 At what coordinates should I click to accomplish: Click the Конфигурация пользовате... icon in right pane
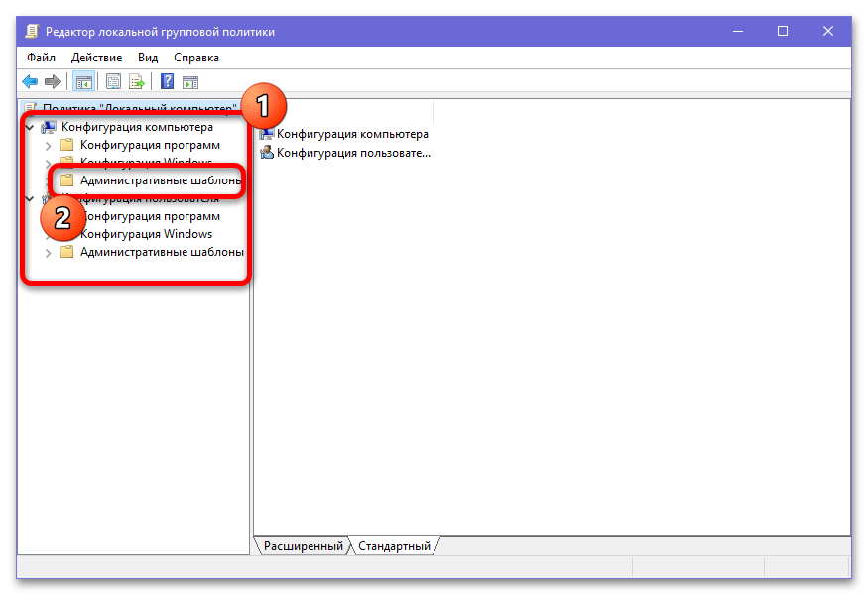click(267, 152)
